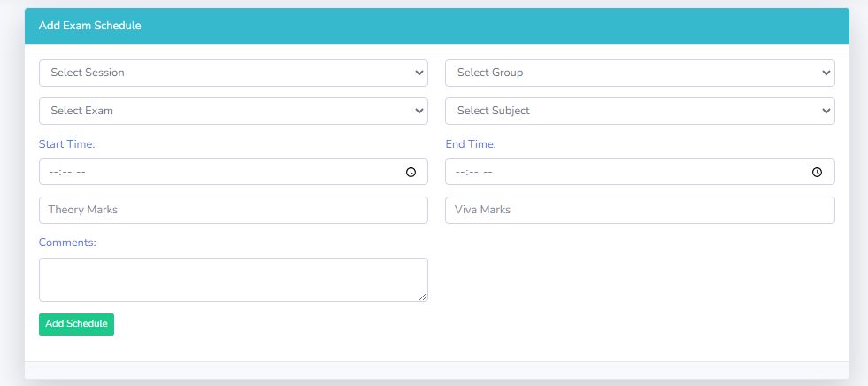This screenshot has width=868, height=386.
Task: Click the AM/PM segment of Start Time
Action: (x=80, y=173)
